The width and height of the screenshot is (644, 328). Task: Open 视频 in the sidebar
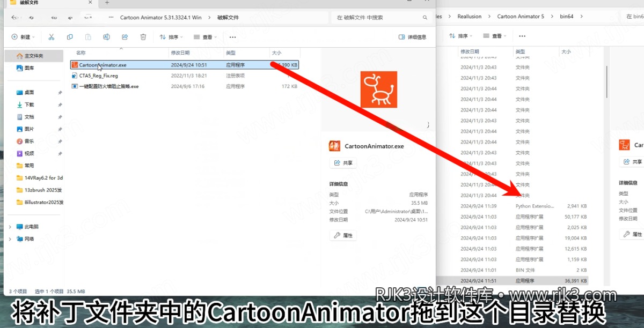click(29, 153)
